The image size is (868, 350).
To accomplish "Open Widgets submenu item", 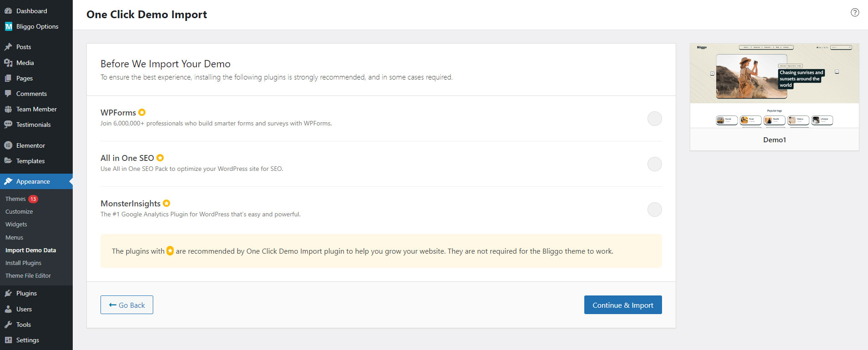I will pos(16,225).
